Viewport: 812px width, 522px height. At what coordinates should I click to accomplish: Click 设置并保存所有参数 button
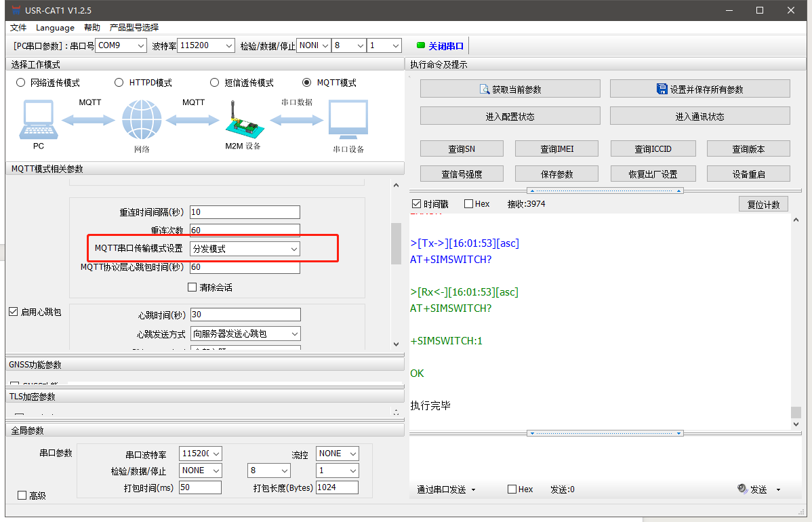coord(699,89)
